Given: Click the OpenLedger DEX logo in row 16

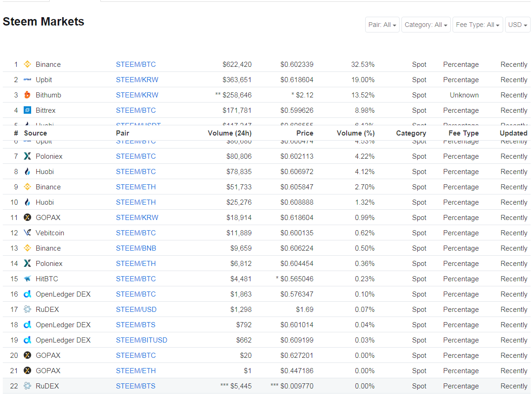Looking at the screenshot, I should tap(27, 294).
